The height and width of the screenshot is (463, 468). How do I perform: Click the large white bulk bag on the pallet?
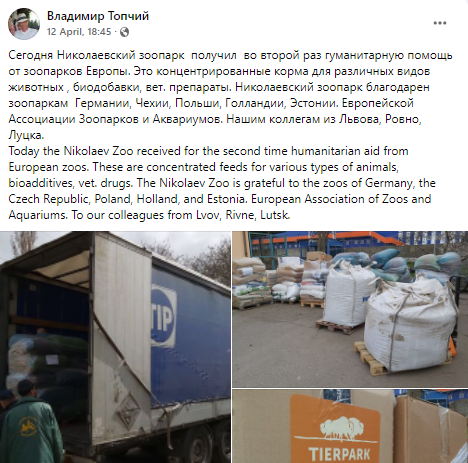click(x=410, y=325)
